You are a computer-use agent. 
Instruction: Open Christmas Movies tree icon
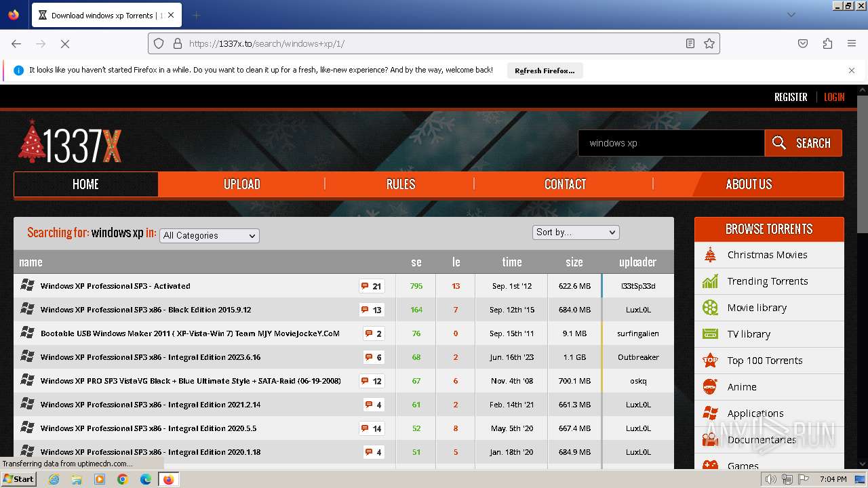point(710,255)
